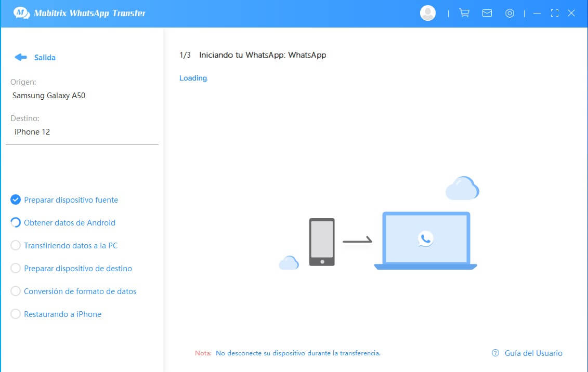Select the Transfiriendo datos a la PC circle
Image resolution: width=588 pixels, height=372 pixels.
(x=16, y=245)
